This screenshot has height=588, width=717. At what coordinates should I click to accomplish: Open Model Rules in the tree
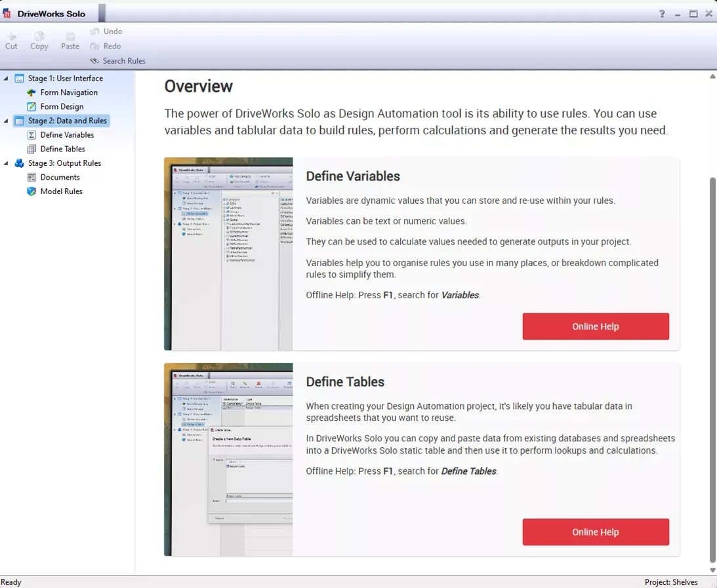(x=61, y=191)
